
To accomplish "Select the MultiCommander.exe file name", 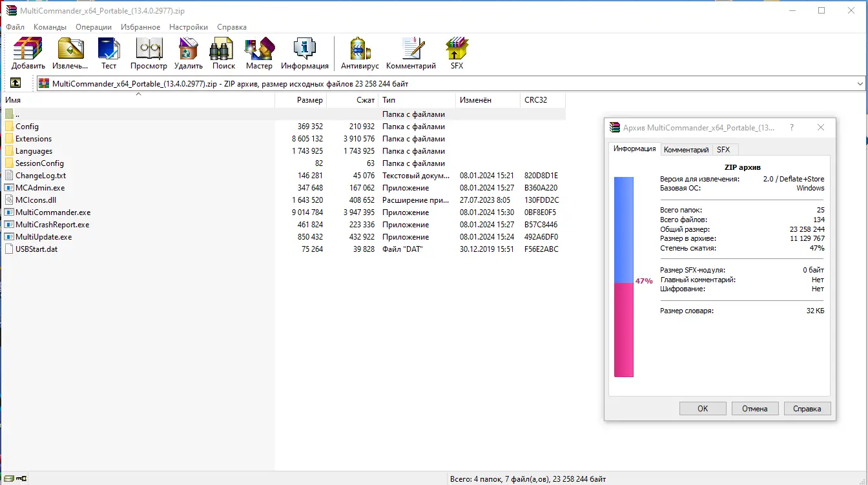I will coord(53,212).
